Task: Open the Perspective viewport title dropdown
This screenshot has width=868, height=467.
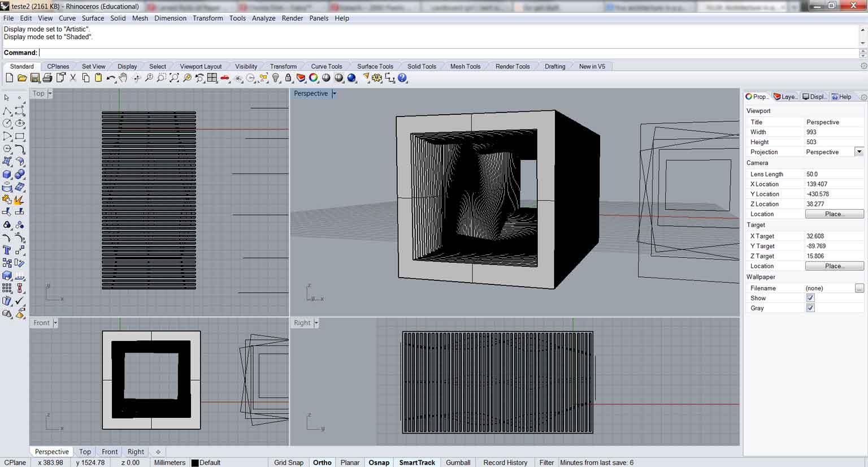Action: [x=334, y=94]
